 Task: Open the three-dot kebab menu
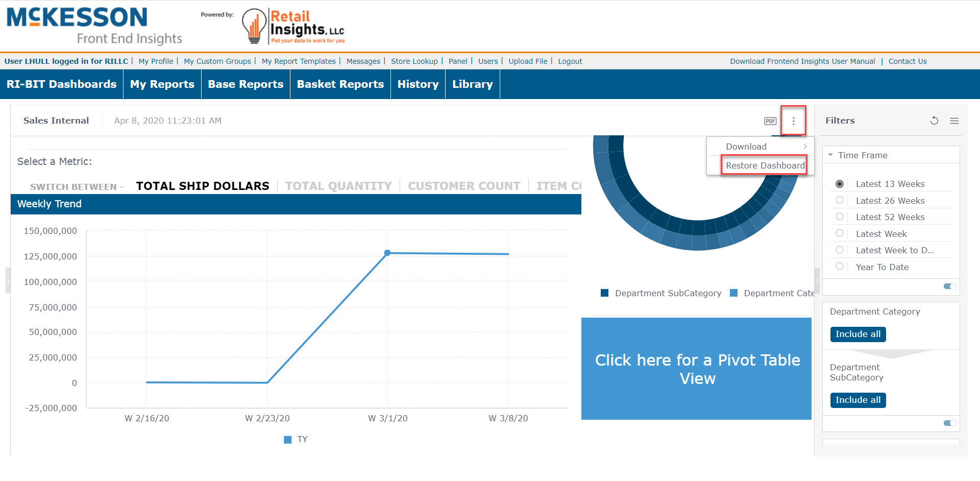point(793,121)
